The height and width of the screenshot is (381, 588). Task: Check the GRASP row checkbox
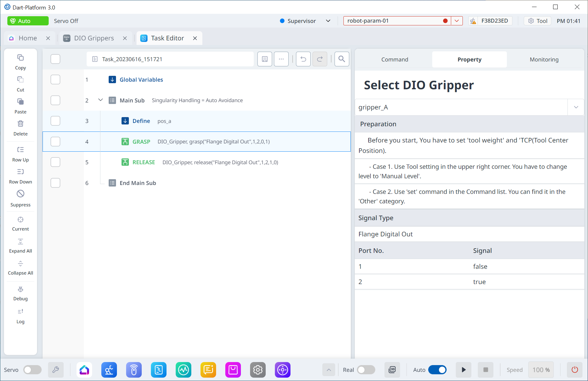point(55,142)
